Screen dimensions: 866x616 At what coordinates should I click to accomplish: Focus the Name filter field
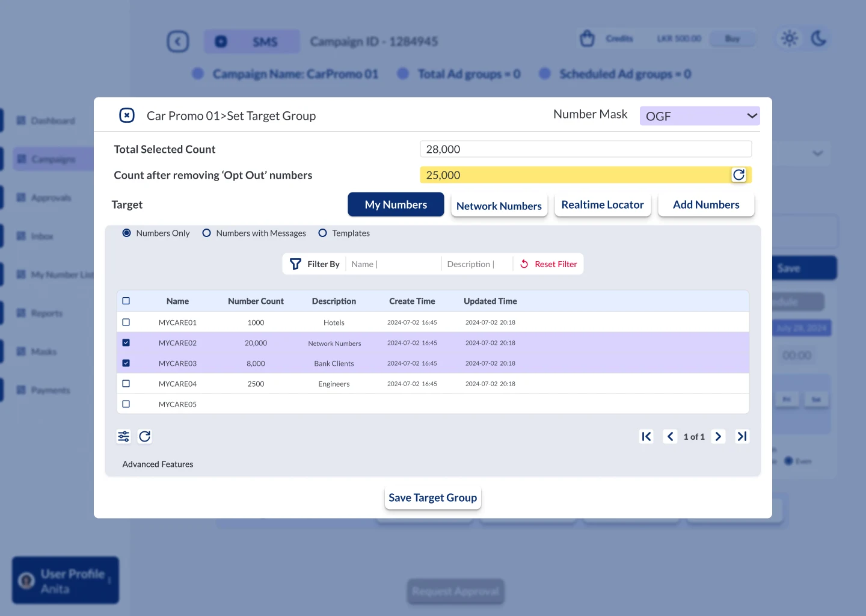point(393,264)
